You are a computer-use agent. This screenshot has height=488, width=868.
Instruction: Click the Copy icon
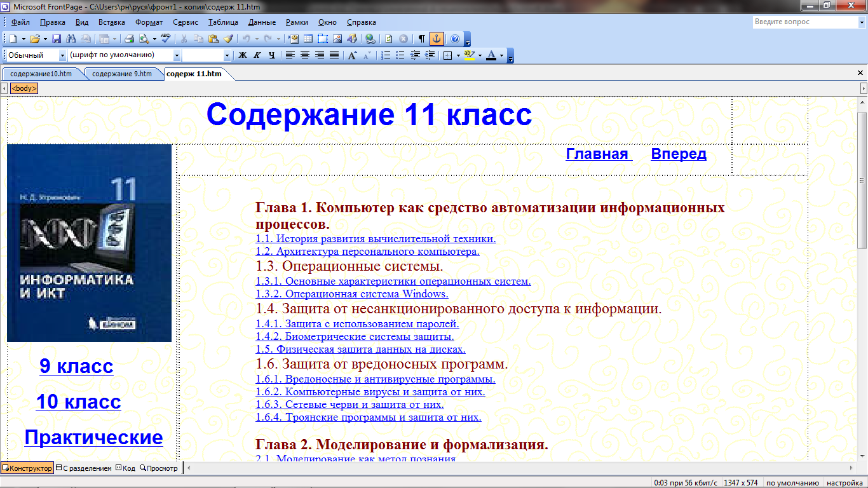coord(198,39)
